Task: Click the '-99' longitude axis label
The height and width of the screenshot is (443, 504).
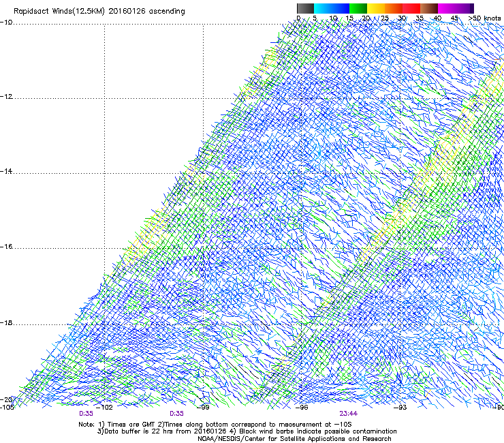Action: tap(203, 408)
